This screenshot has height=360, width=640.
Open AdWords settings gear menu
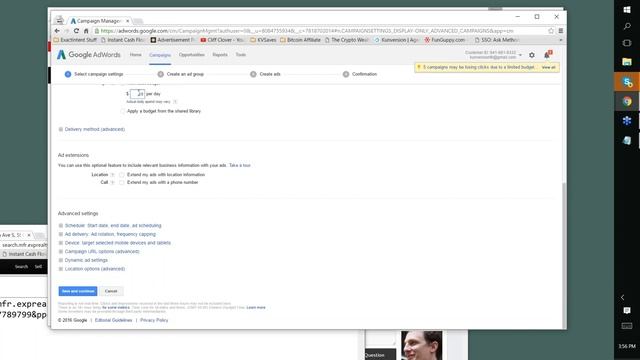pyautogui.click(x=532, y=55)
